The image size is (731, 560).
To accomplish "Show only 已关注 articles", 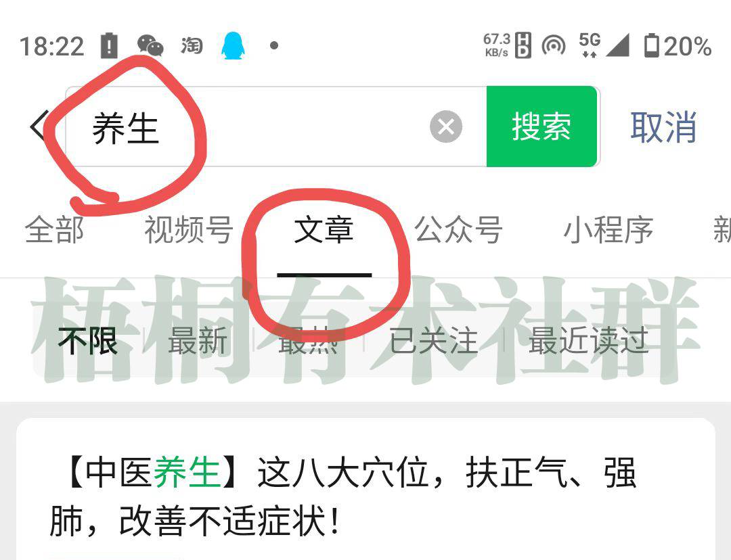I will pos(434,341).
